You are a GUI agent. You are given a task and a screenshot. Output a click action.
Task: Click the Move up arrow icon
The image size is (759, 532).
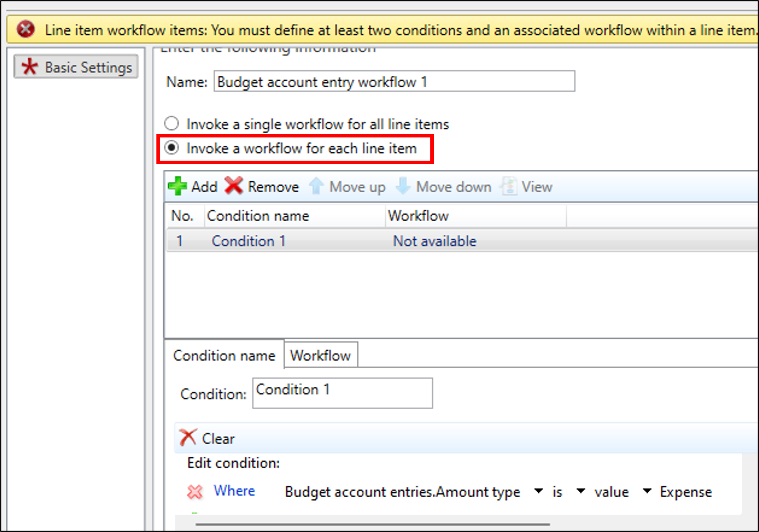316,186
